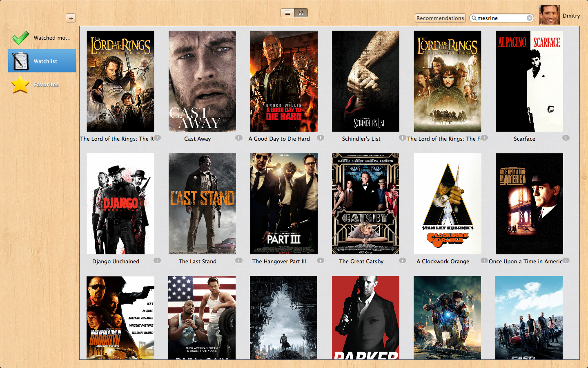Click the add list plus button
Screen dimensions: 588x368
71,18
